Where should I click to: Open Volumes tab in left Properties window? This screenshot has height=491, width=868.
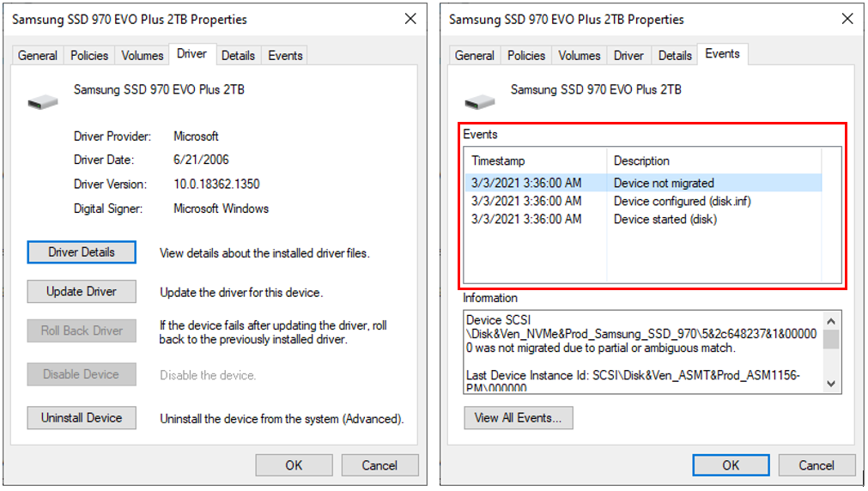tap(143, 55)
